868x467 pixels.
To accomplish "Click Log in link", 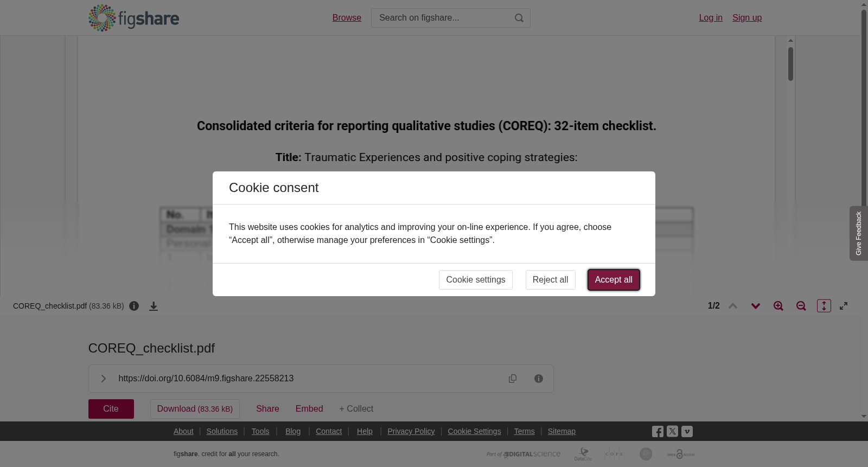I will (711, 18).
